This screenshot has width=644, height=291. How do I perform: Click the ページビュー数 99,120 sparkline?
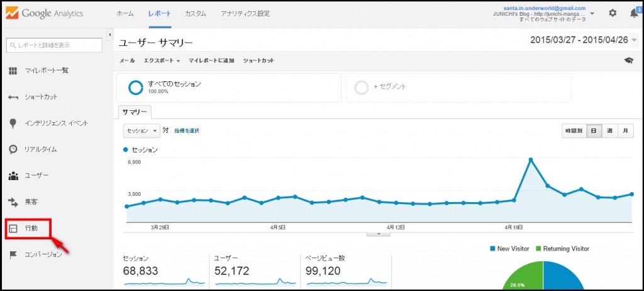coord(347,282)
